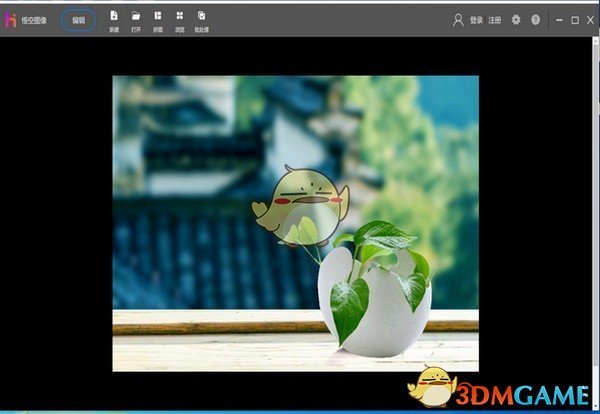The image size is (600, 414).
Task: Select the 拼图 (collage) tool icon
Action: (158, 16)
